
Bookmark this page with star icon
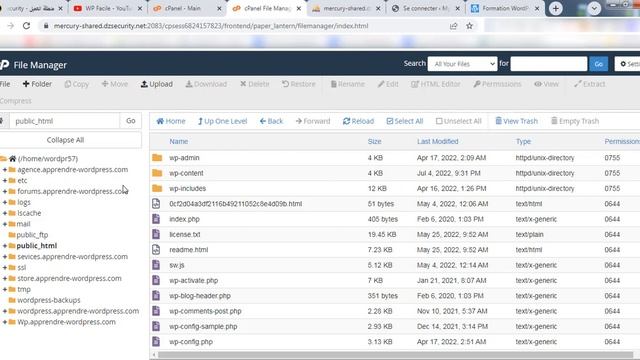coord(469,26)
